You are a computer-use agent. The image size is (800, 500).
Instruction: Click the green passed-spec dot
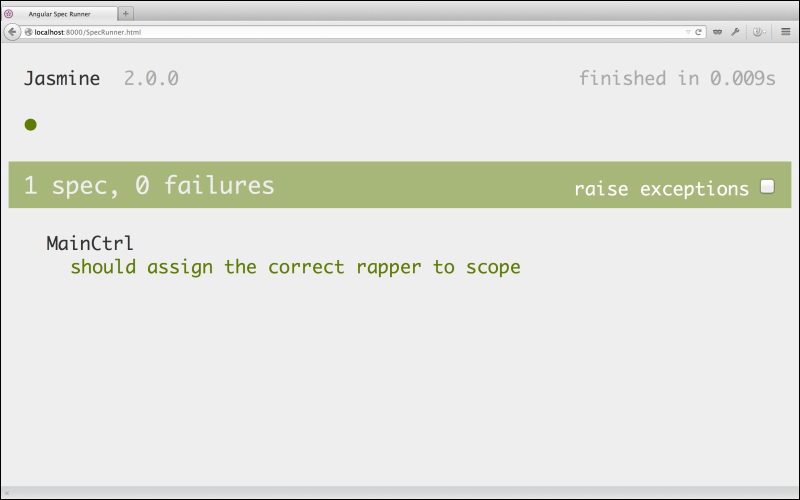(x=31, y=124)
